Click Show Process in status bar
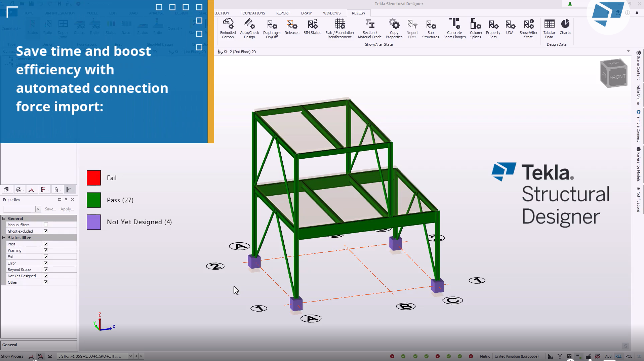 [12, 356]
